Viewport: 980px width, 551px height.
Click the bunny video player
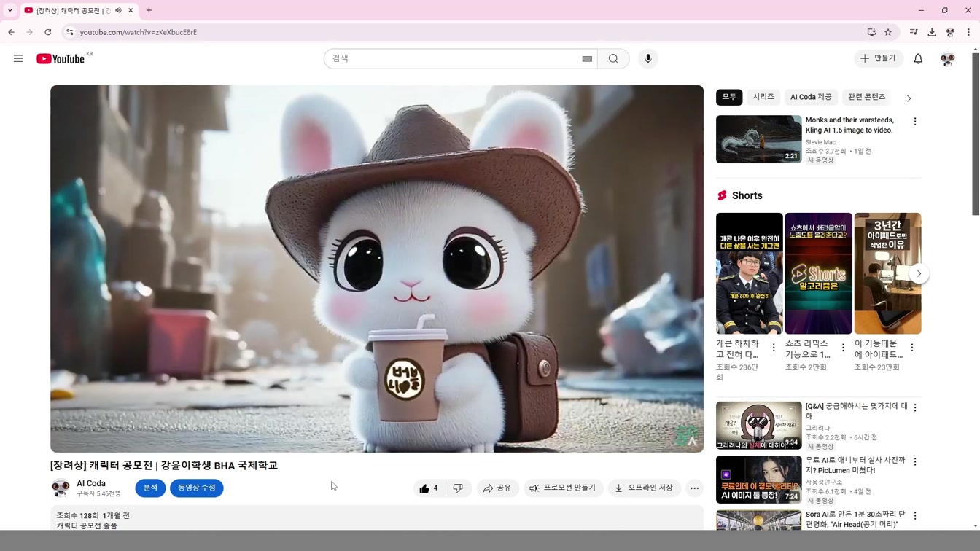[377, 269]
